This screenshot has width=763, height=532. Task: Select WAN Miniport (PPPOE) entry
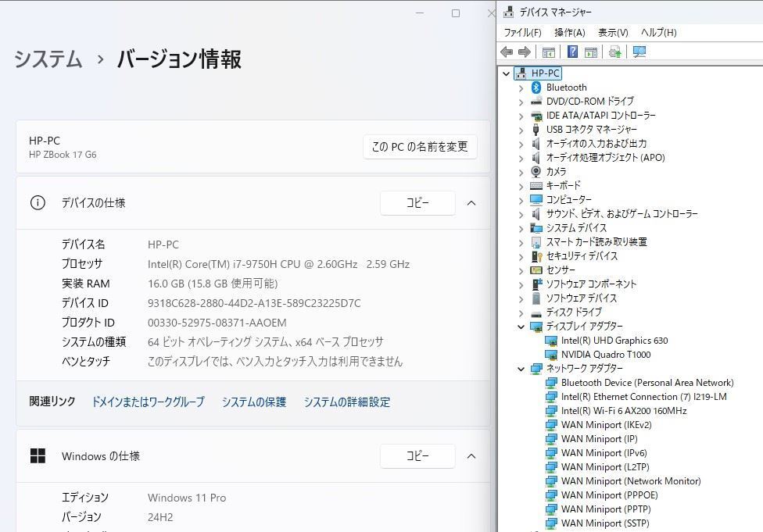(x=610, y=495)
